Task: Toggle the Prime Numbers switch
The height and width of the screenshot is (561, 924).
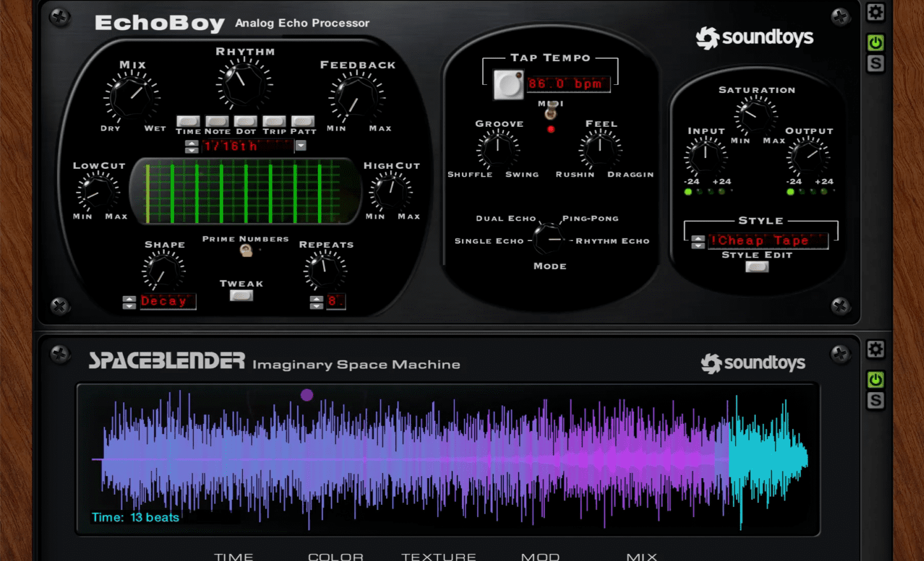Action: click(246, 251)
